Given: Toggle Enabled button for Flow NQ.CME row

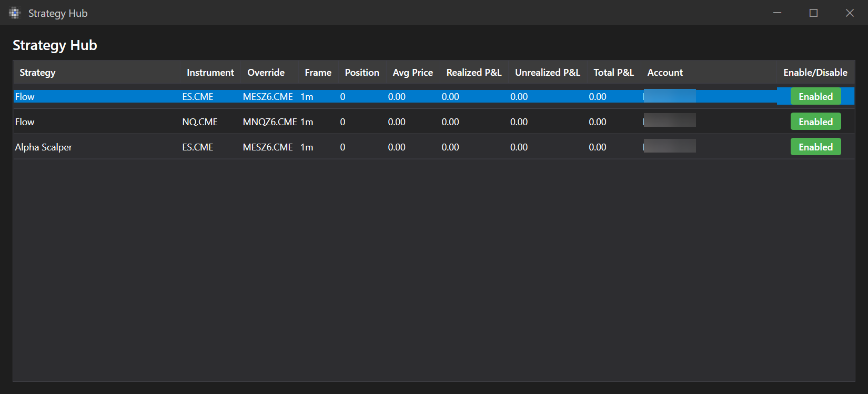Looking at the screenshot, I should (x=815, y=122).
